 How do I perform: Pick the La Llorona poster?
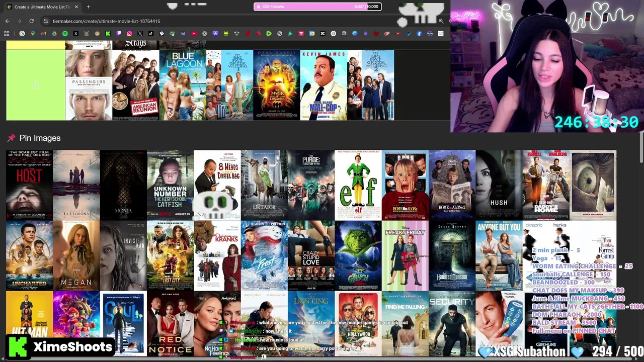click(76, 185)
